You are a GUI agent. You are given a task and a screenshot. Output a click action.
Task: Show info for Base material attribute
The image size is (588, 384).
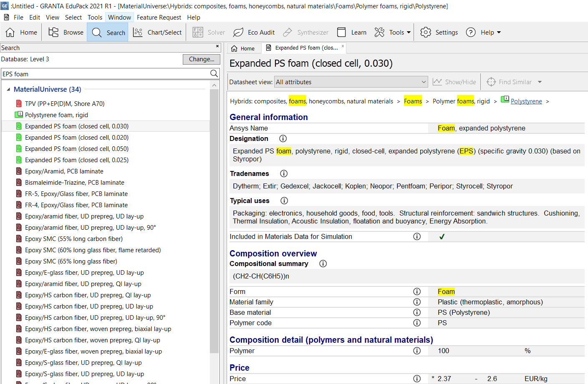(x=417, y=312)
